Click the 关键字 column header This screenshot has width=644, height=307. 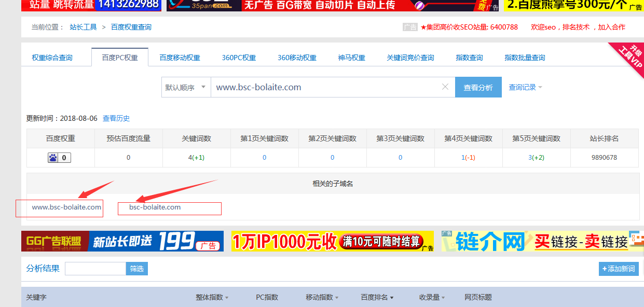coord(36,297)
